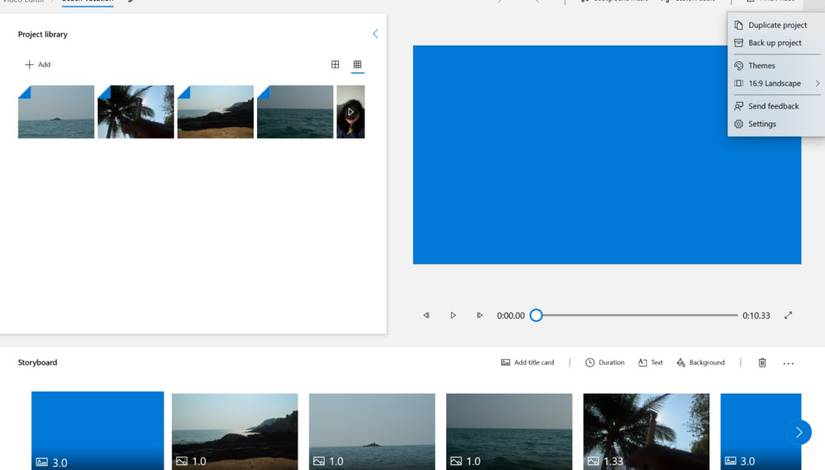The height and width of the screenshot is (470, 825).
Task: Select rocky coast clip in storyboard
Action: 235,432
